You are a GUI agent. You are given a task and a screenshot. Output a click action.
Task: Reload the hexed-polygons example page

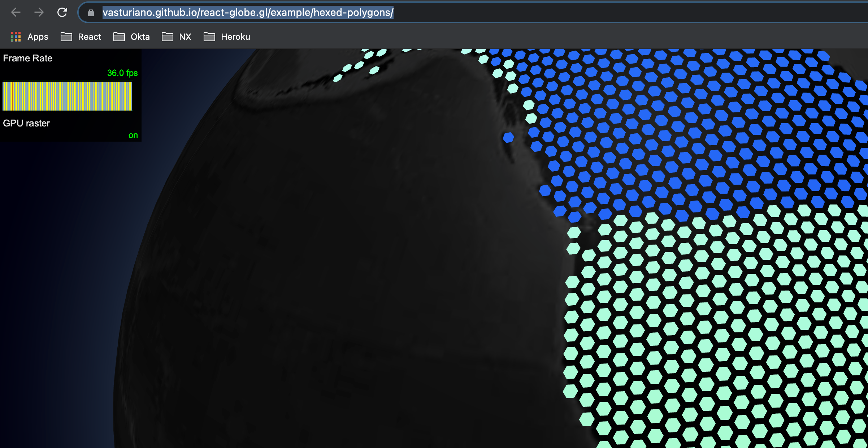[x=63, y=12]
